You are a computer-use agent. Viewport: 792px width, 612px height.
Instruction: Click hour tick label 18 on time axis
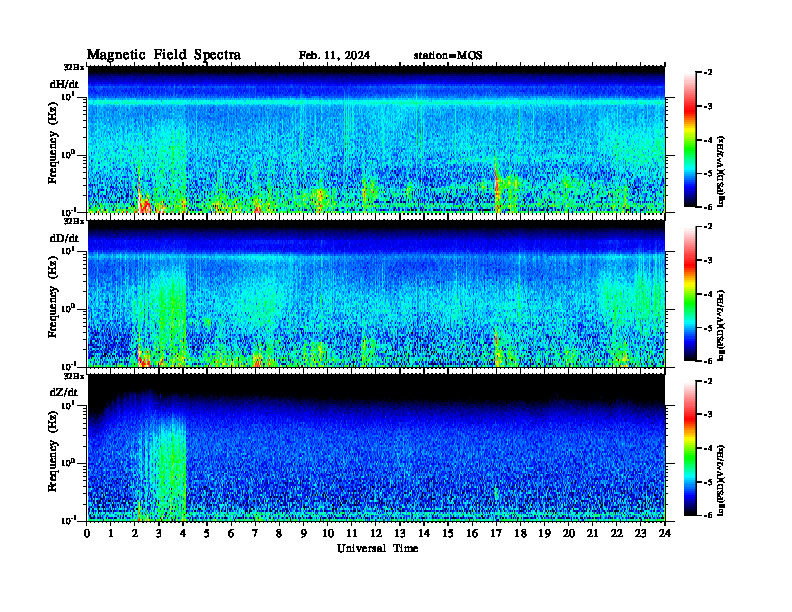520,533
